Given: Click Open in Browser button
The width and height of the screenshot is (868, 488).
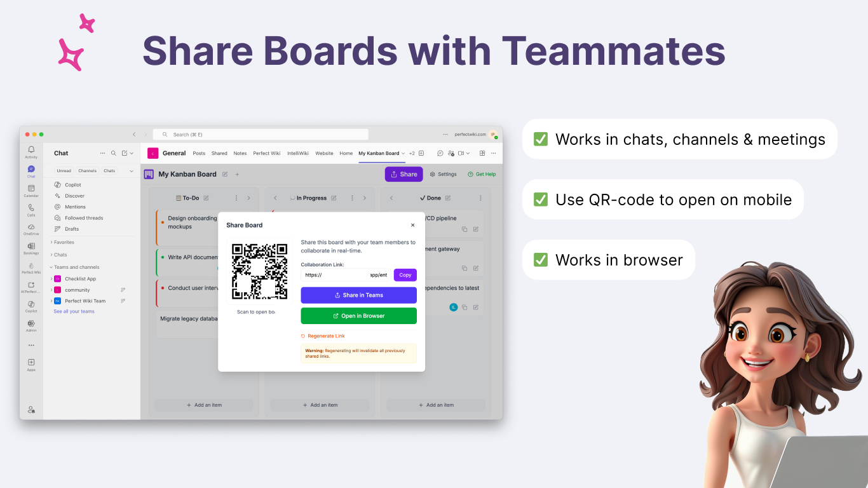Looking at the screenshot, I should click(x=359, y=316).
